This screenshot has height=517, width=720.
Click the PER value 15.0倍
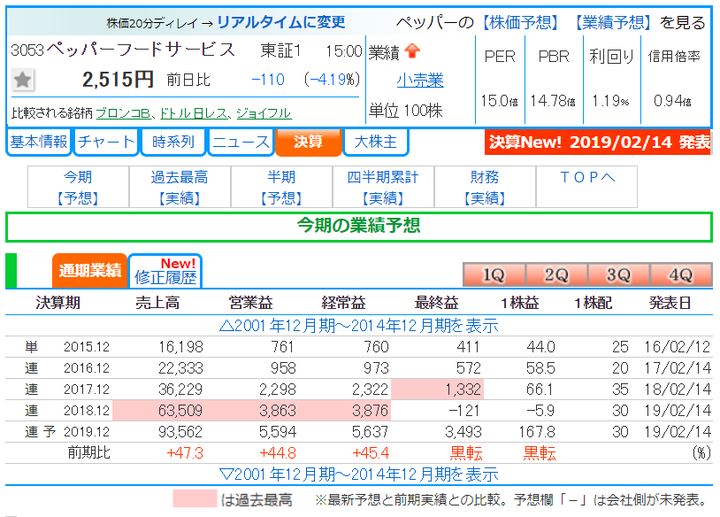point(499,101)
